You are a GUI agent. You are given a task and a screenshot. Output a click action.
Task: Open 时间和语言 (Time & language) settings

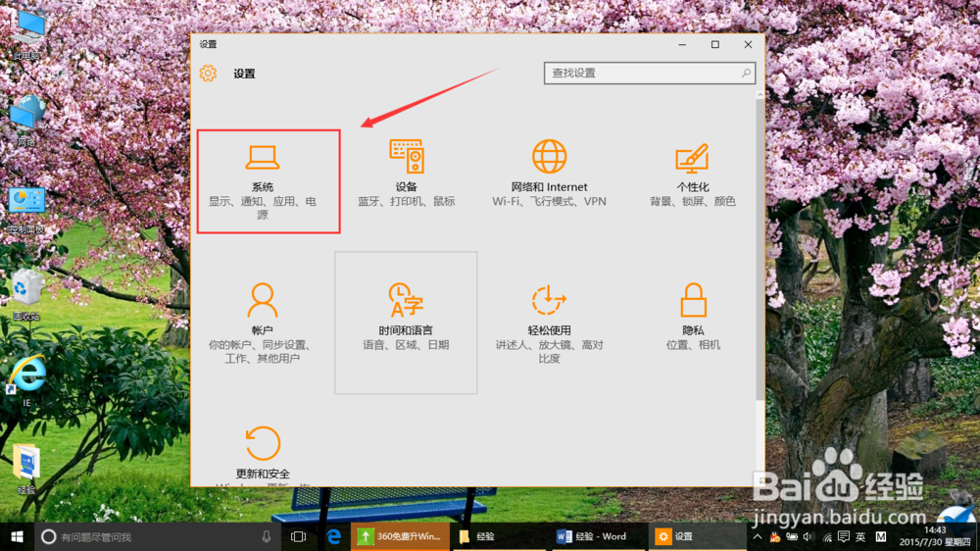pyautogui.click(x=406, y=323)
